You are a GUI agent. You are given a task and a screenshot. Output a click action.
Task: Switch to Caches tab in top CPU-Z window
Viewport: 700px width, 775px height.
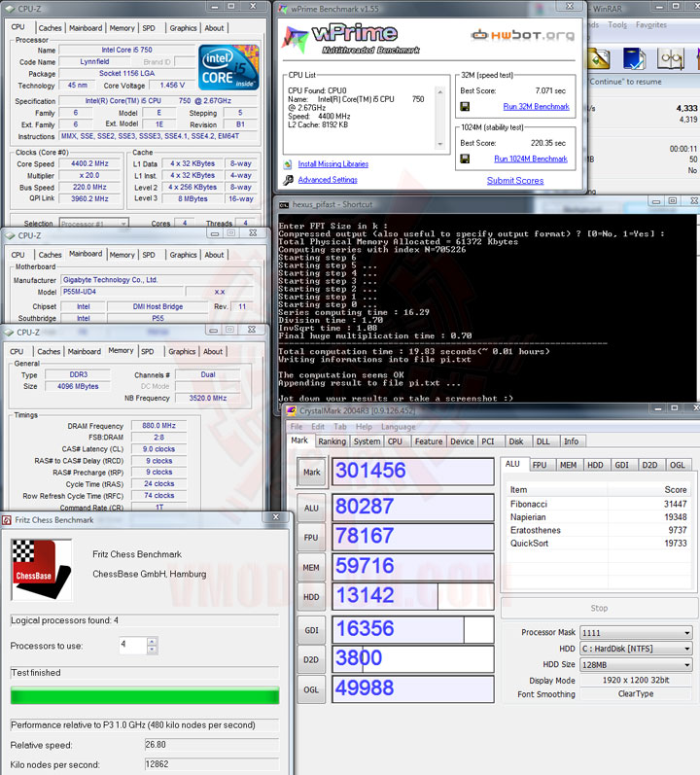50,28
